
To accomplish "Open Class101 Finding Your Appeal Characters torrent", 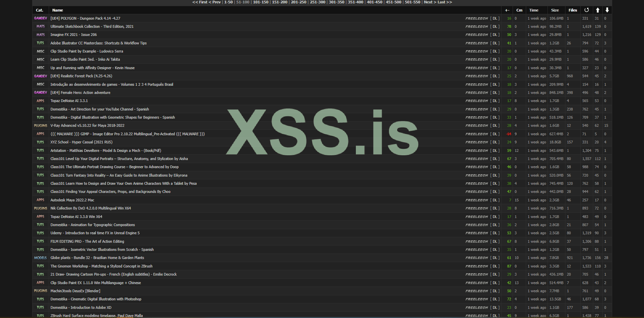I will (x=110, y=192).
